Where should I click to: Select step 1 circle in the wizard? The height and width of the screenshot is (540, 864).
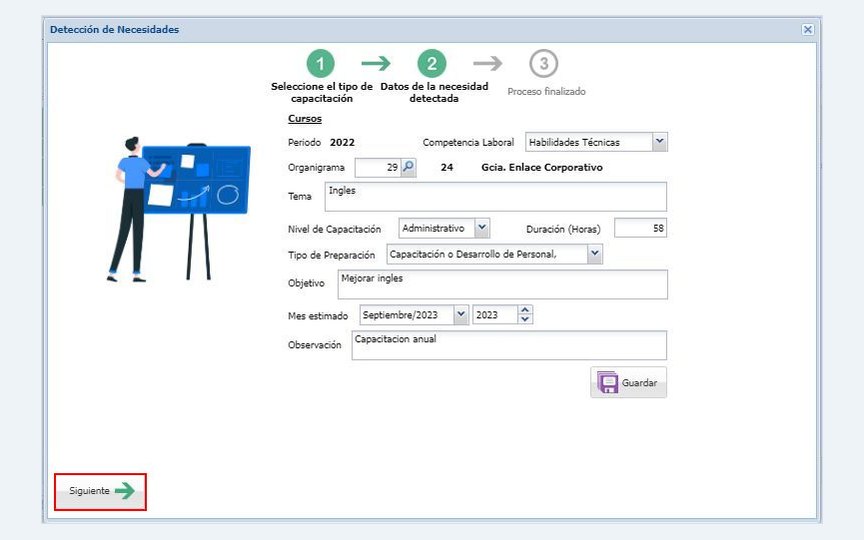pos(320,64)
